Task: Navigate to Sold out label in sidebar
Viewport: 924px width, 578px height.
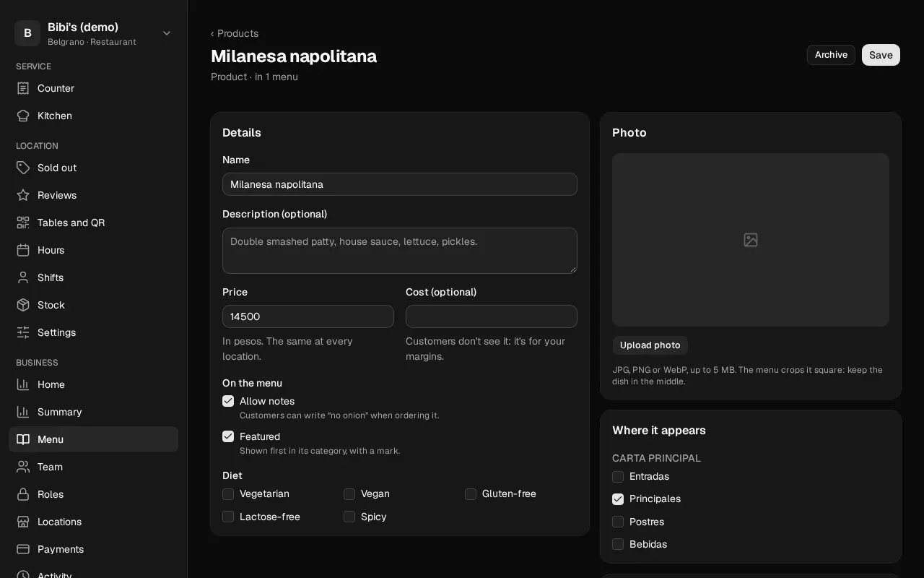Action: pyautogui.click(x=57, y=168)
